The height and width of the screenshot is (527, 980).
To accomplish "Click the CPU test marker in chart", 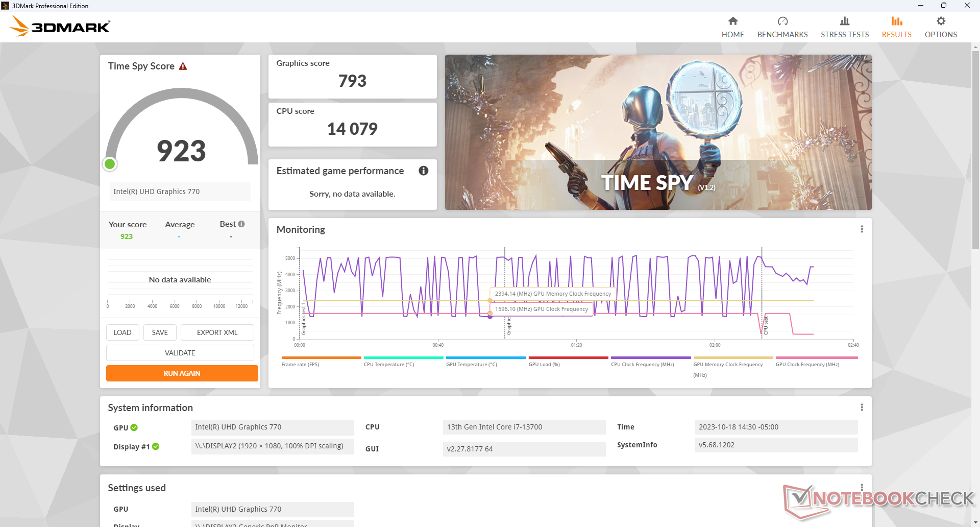I will (766, 325).
